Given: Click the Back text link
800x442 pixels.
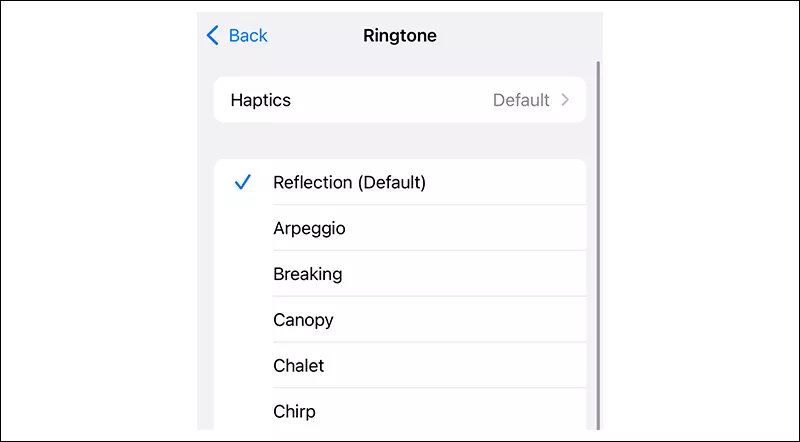Looking at the screenshot, I should pos(248,36).
